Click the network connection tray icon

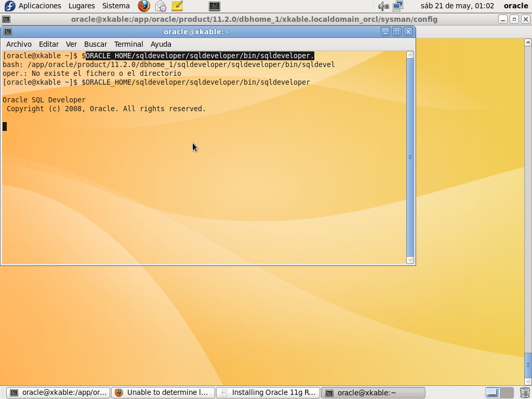[398, 6]
